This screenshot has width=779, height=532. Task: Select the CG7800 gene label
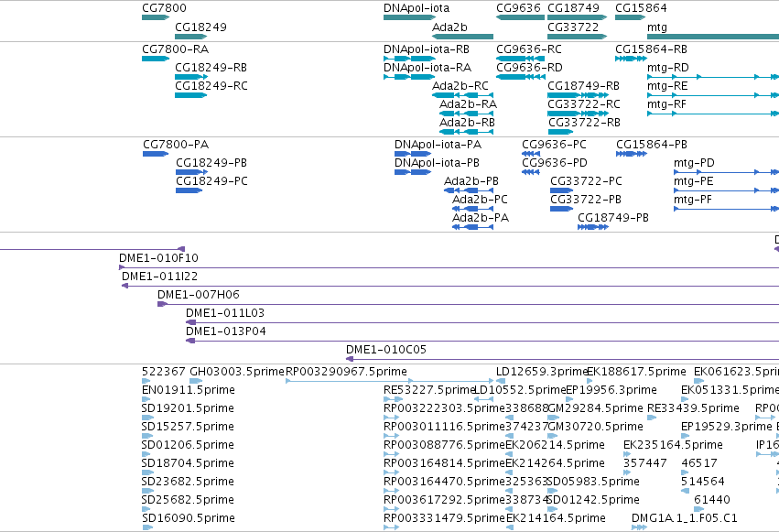[164, 8]
